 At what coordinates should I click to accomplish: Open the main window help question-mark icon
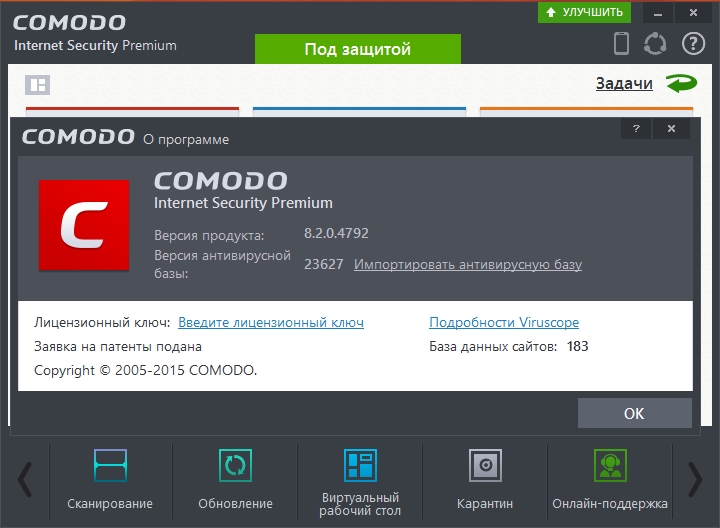tap(693, 44)
